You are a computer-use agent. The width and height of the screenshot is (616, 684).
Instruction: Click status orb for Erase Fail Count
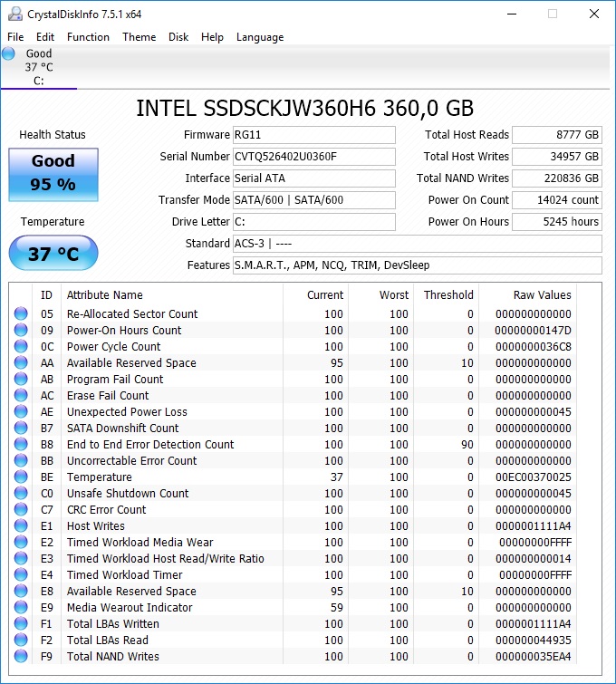(21, 395)
